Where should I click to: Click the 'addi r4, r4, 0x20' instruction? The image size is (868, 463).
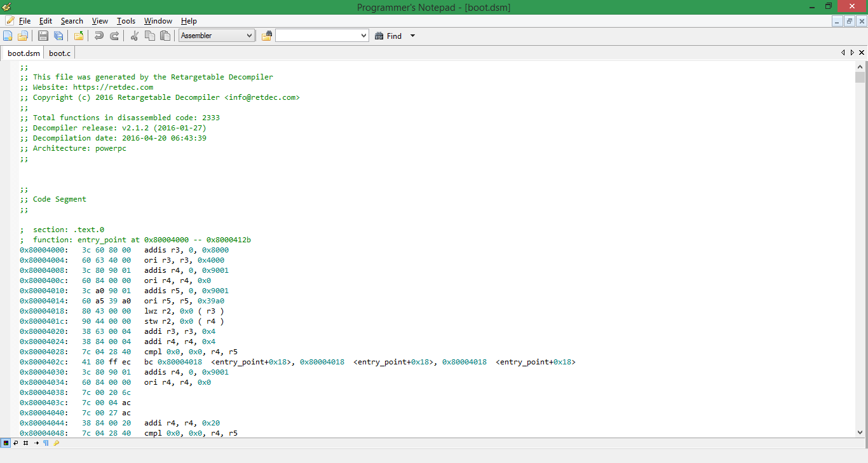point(182,423)
